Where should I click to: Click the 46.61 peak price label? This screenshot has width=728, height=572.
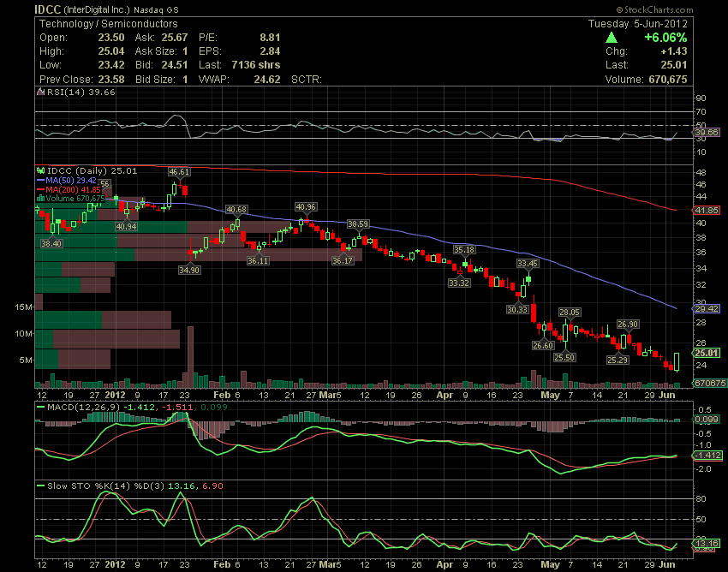179,172
